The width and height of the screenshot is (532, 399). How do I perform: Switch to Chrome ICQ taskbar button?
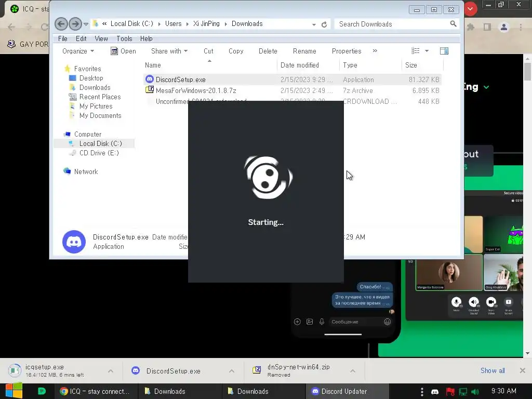[x=95, y=392]
